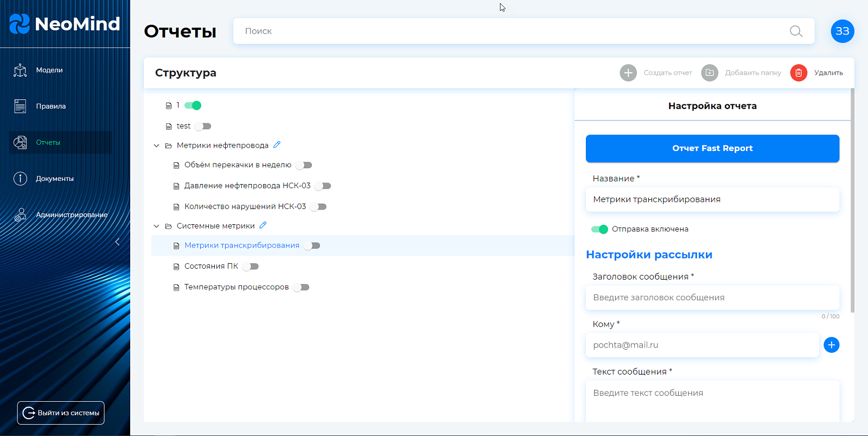
Task: Select Давление нефтепровода НСК-03 report
Action: tap(247, 186)
